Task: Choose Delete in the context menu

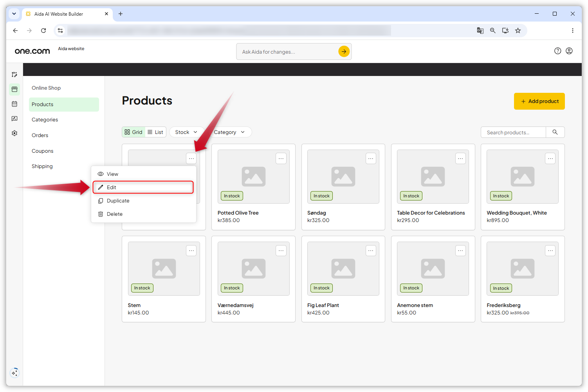Action: [x=144, y=214]
